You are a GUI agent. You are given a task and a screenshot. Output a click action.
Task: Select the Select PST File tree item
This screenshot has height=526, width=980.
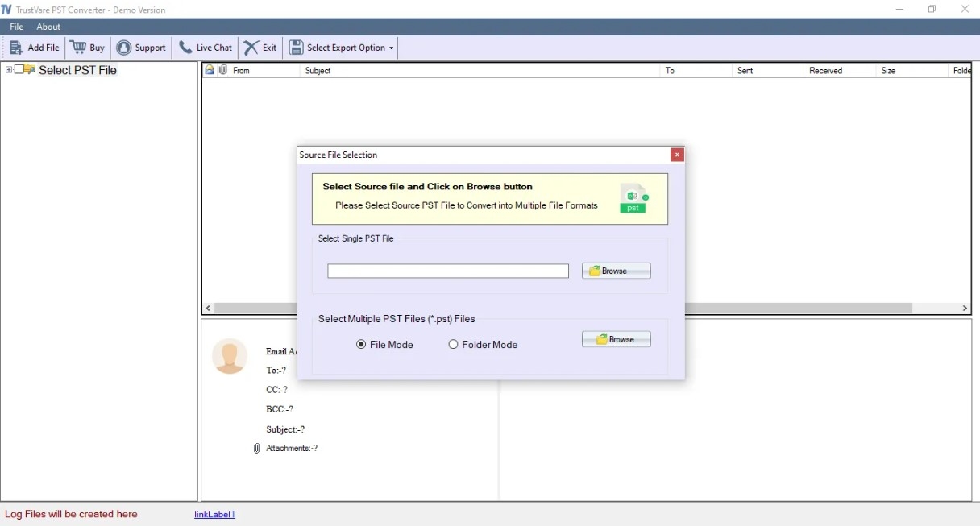(77, 70)
